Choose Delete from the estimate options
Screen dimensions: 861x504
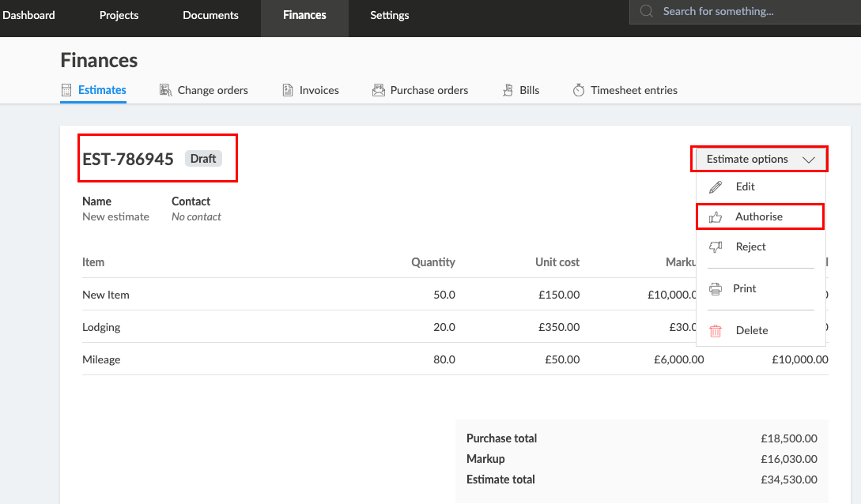pos(761,330)
